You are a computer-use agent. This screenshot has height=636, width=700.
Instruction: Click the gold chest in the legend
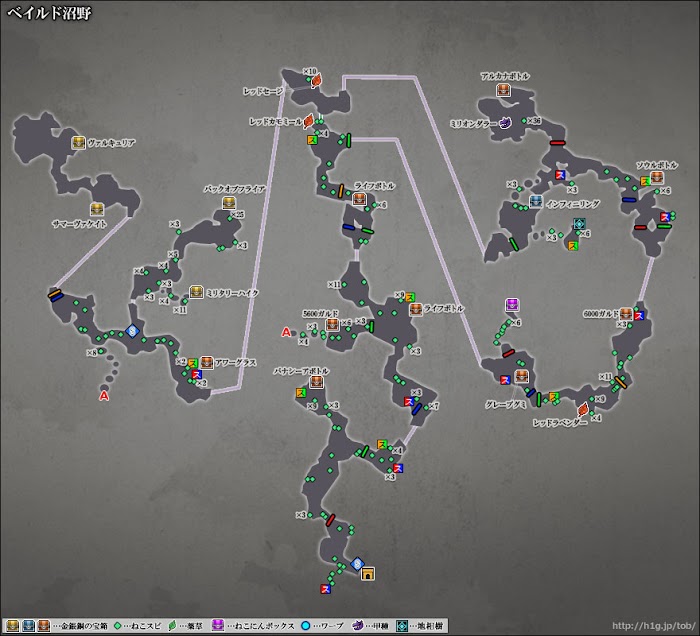tap(12, 626)
